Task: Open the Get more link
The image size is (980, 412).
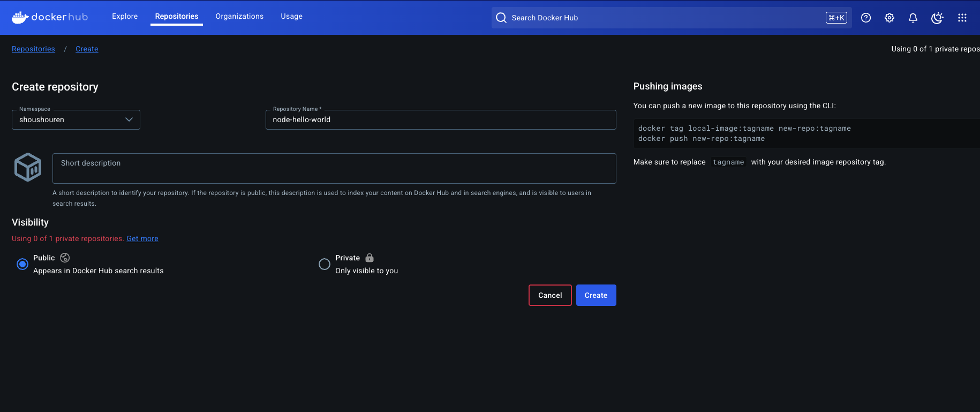Action: point(142,238)
